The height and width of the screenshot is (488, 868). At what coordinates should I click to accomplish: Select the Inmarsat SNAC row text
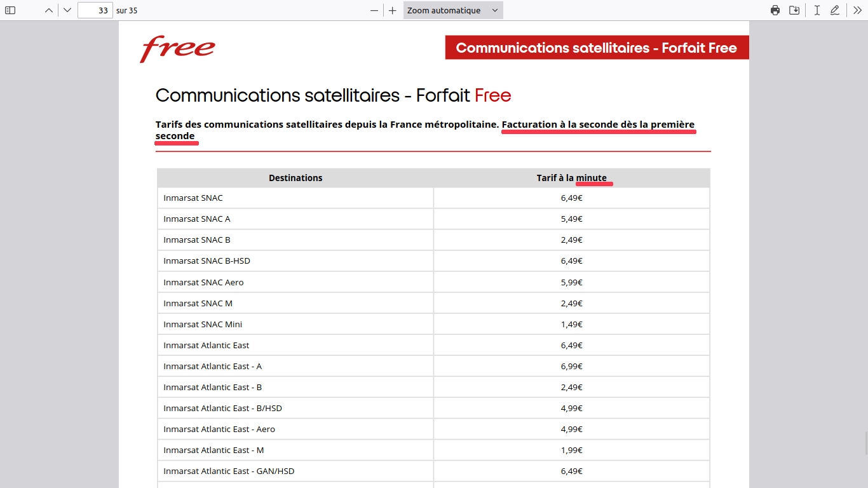tap(193, 198)
